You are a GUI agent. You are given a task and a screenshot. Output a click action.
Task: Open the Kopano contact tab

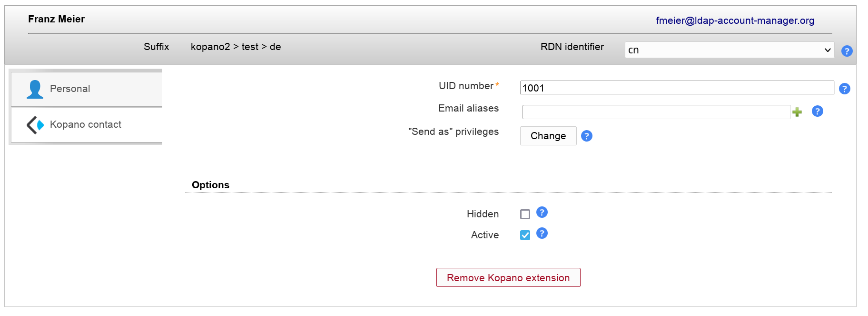87,125
